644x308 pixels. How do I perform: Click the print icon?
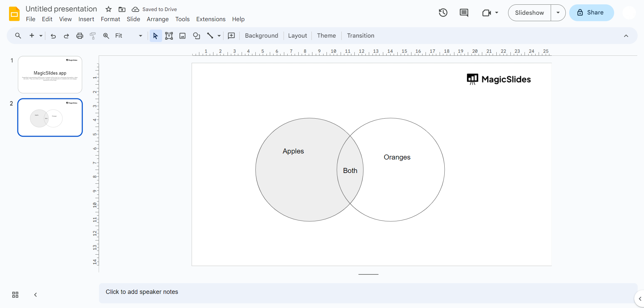80,36
